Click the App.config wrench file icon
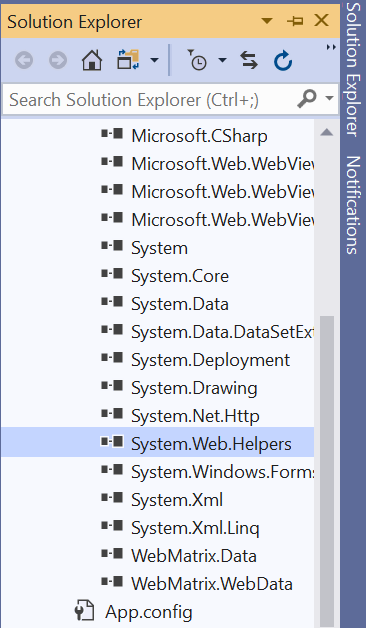This screenshot has width=366, height=628. [x=84, y=611]
